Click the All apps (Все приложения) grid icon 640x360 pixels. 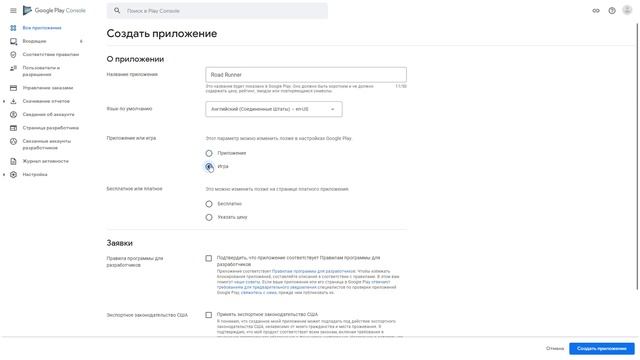click(x=13, y=28)
